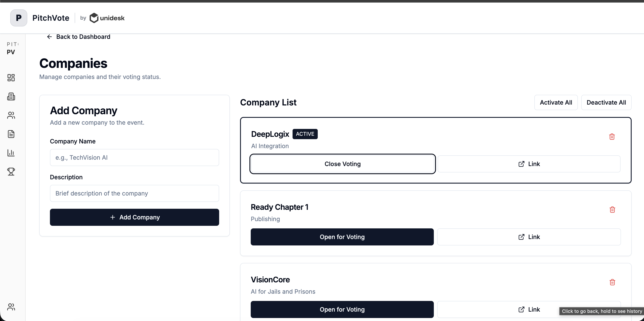The height and width of the screenshot is (321, 644).
Task: Click the Companies page heading
Action: click(73, 64)
